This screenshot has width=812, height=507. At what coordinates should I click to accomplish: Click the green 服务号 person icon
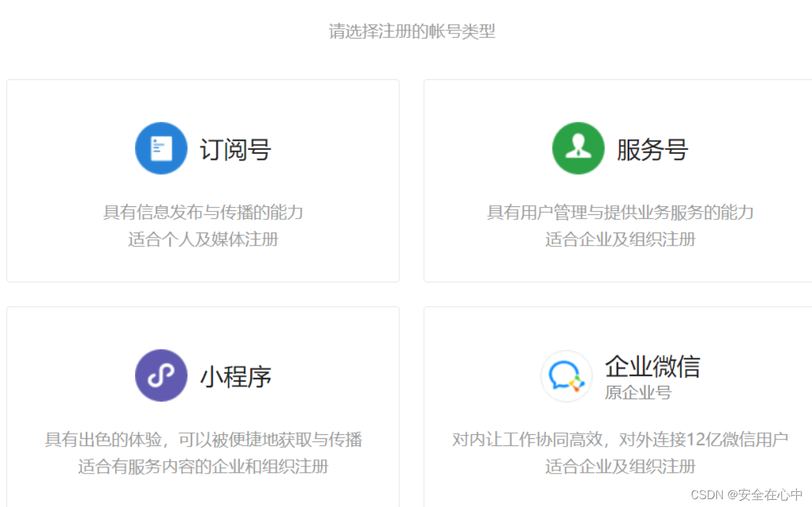click(578, 148)
